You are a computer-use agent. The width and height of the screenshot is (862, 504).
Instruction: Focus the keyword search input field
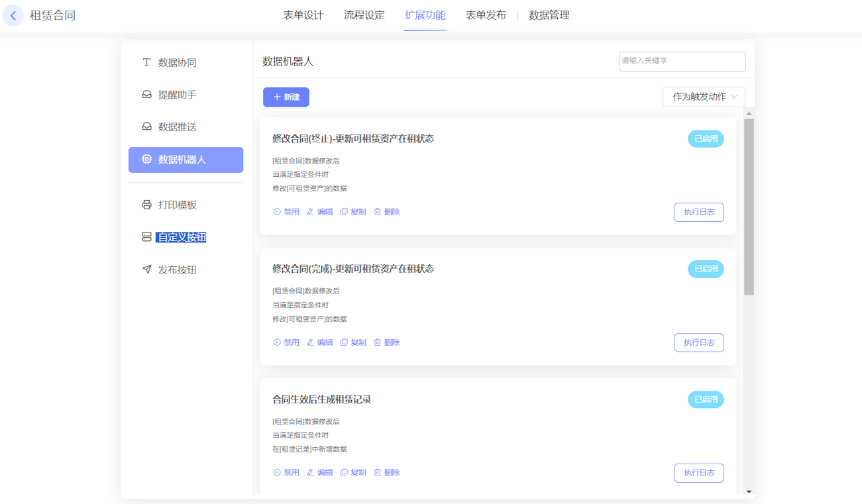682,61
